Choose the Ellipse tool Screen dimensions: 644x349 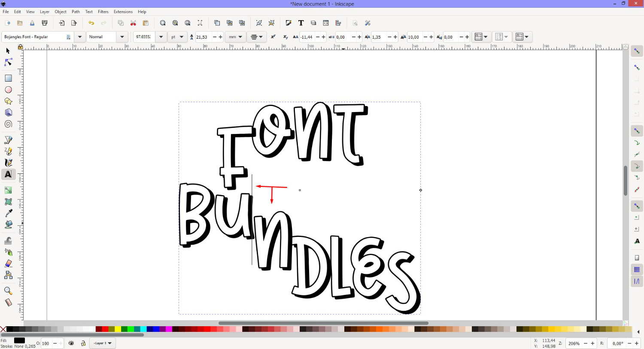pos(8,90)
